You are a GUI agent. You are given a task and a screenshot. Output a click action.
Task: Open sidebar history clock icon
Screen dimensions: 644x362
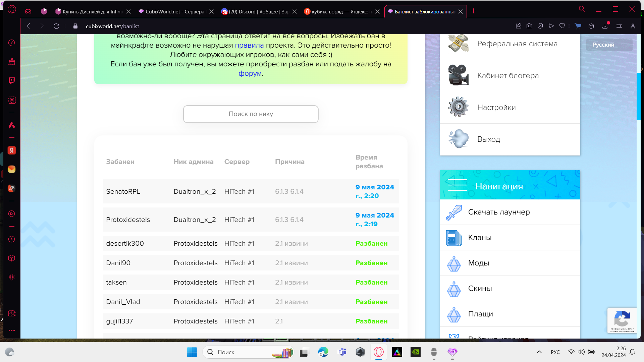click(12, 239)
